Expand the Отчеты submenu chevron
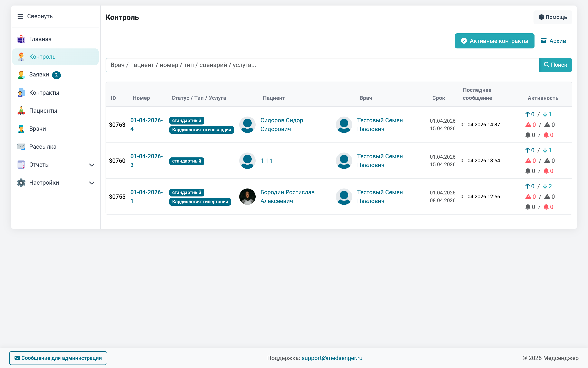 coord(92,165)
